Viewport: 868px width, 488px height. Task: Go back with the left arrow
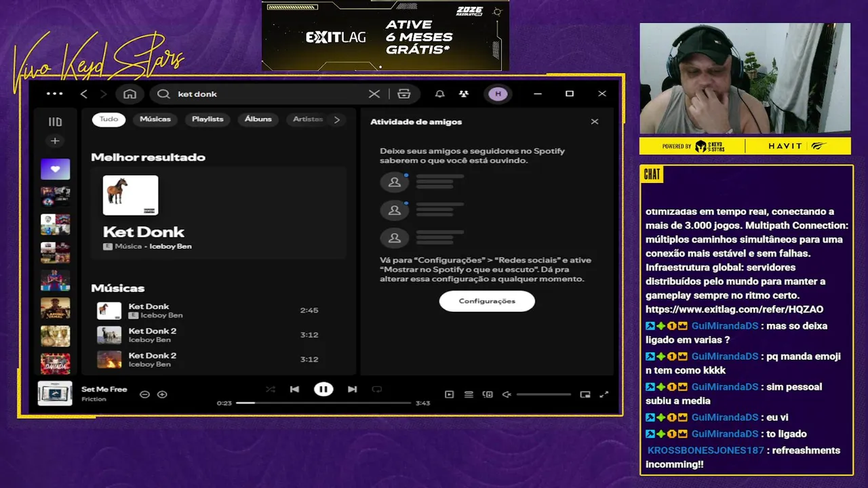click(84, 94)
